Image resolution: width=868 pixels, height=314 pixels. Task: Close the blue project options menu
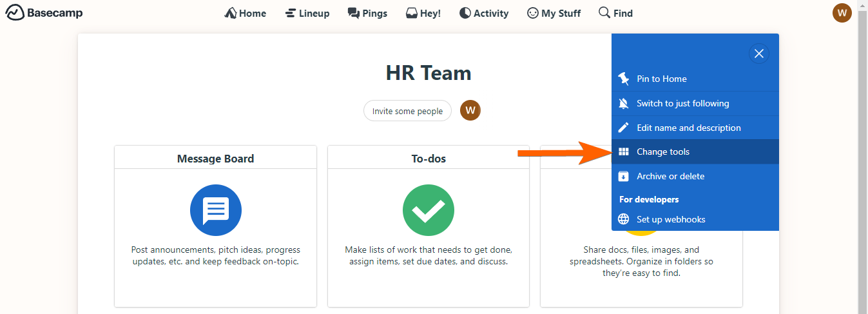point(758,54)
